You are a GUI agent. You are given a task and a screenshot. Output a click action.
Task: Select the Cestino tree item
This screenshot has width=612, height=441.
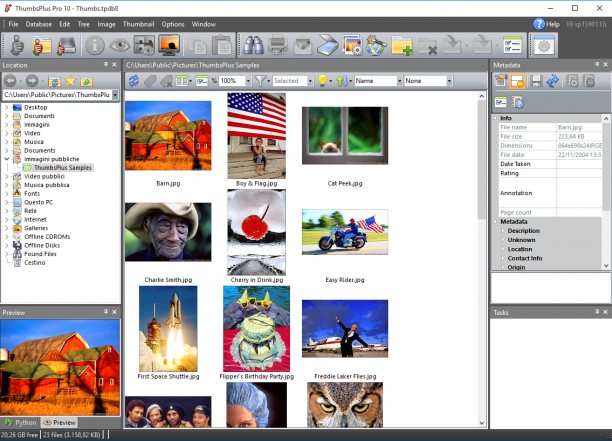click(34, 263)
